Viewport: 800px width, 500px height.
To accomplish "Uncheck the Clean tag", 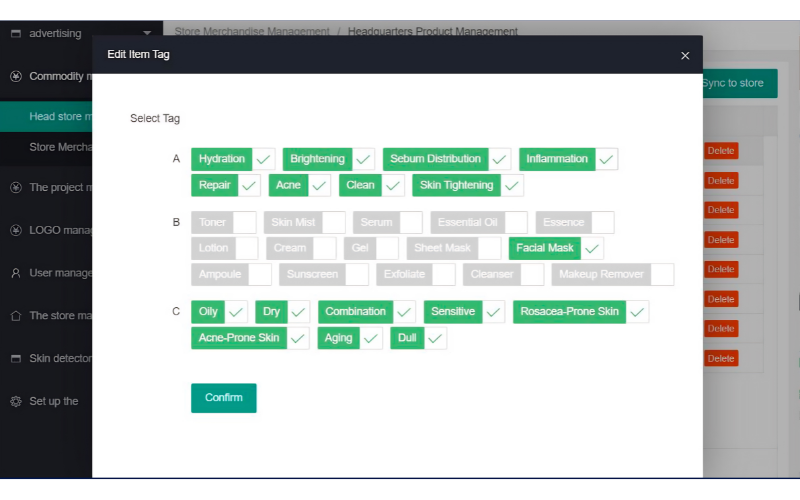I will 371,185.
